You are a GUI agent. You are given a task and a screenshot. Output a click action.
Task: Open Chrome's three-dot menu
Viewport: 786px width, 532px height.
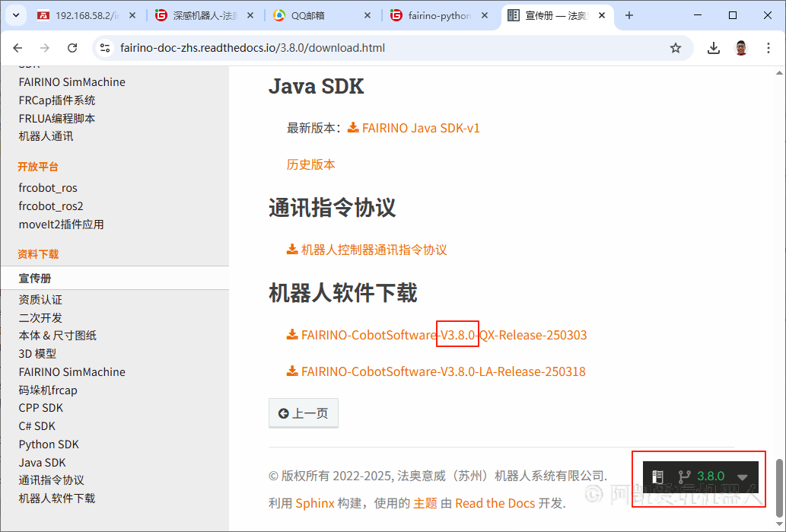point(767,48)
